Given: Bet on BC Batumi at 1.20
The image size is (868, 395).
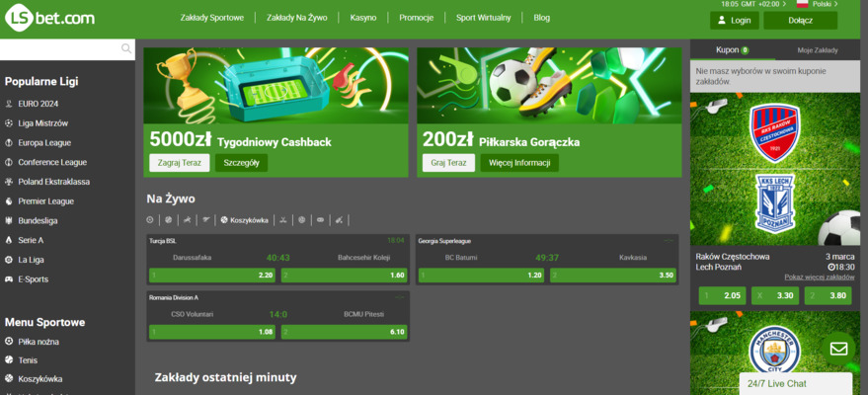Looking at the screenshot, I should coord(481,275).
